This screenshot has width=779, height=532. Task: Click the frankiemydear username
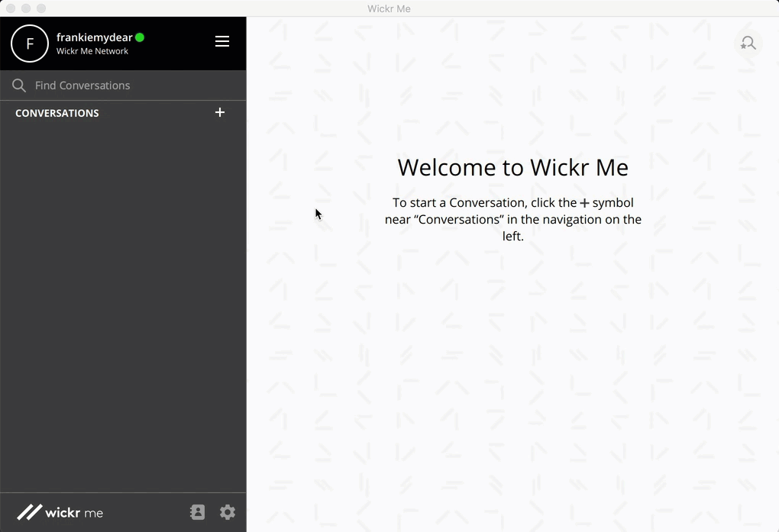coord(95,37)
